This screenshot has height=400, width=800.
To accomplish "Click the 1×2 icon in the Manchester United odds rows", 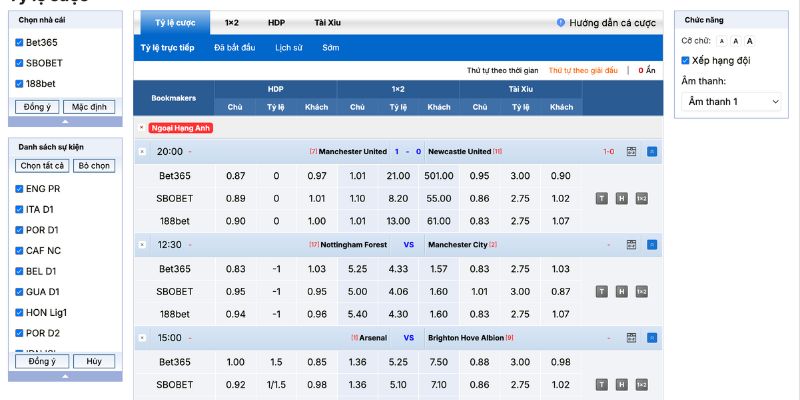I will point(641,198).
